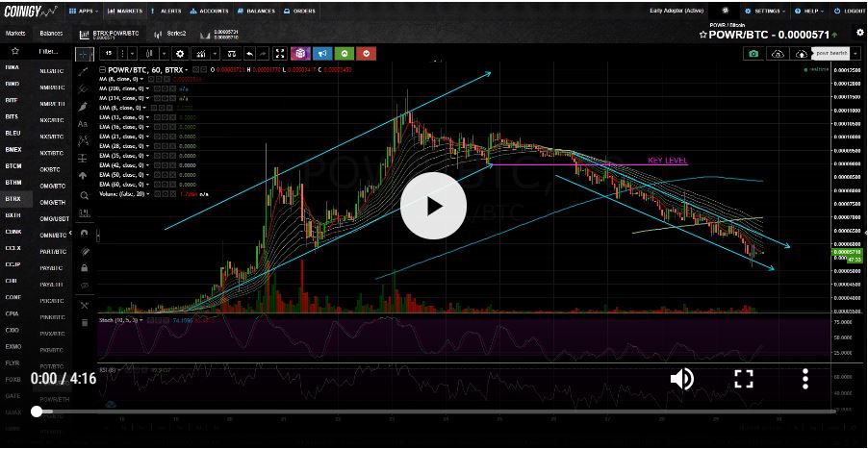Toggle the favorites star filter in the sidebar
Image resolution: width=868 pixels, height=449 pixels.
click(x=15, y=51)
